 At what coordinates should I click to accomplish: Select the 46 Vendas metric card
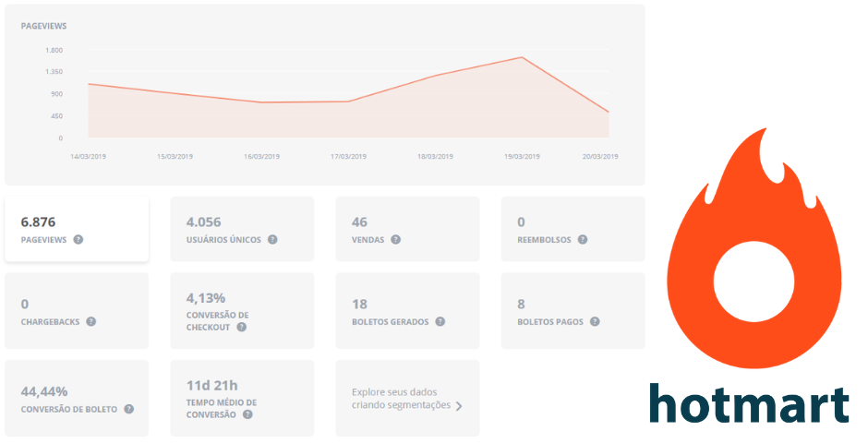pyautogui.click(x=407, y=229)
